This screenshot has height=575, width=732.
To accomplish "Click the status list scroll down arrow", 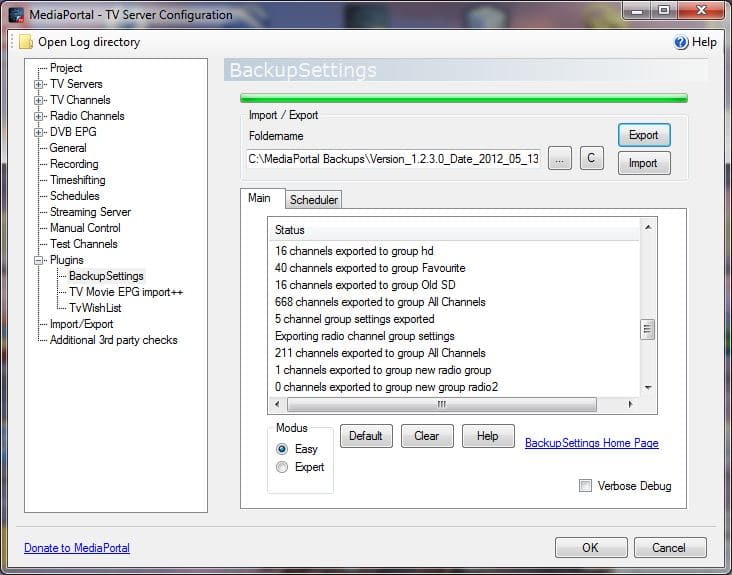I will point(648,387).
